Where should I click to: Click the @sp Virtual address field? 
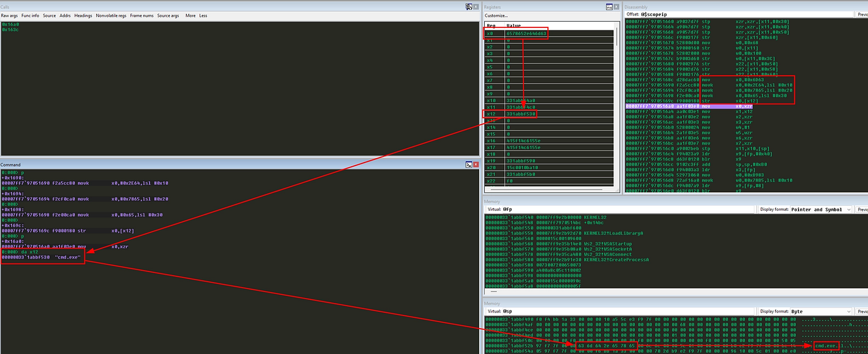point(629,311)
